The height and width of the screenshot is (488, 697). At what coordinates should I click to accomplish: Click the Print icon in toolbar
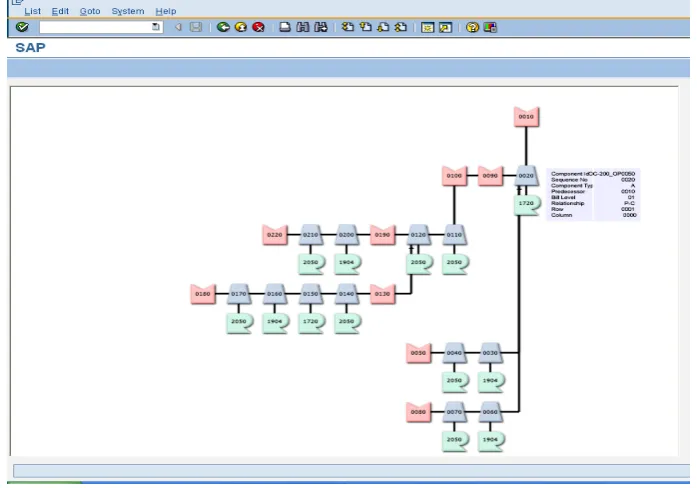pyautogui.click(x=285, y=27)
